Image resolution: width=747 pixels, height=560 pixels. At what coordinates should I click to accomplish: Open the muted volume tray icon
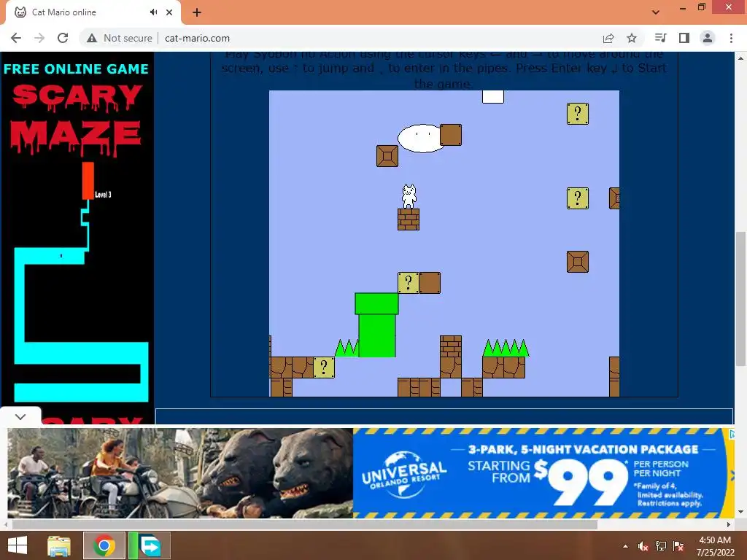pos(643,546)
